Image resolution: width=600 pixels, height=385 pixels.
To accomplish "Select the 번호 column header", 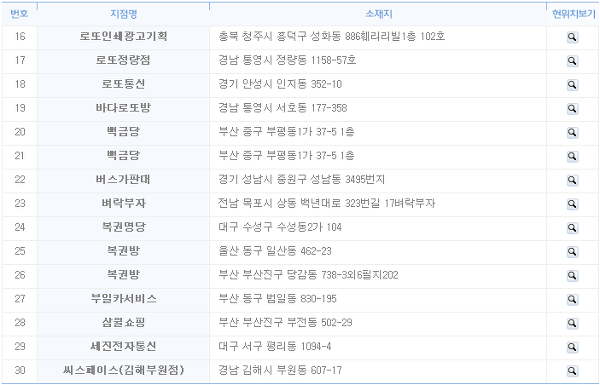I will pos(19,14).
